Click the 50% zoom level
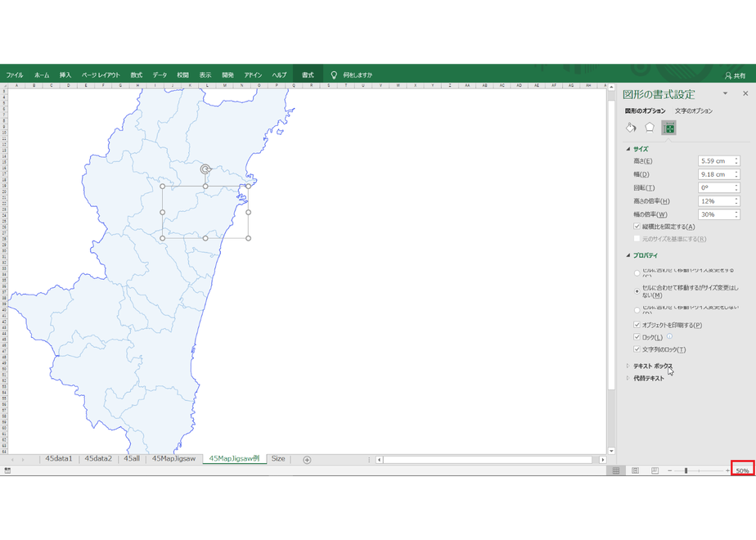 [743, 470]
